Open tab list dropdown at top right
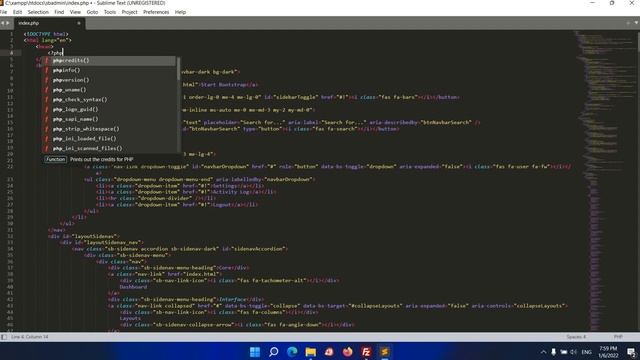 tap(636, 23)
